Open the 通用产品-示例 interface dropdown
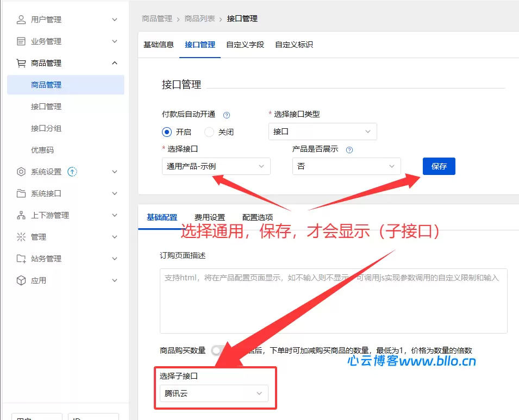 pyautogui.click(x=216, y=166)
